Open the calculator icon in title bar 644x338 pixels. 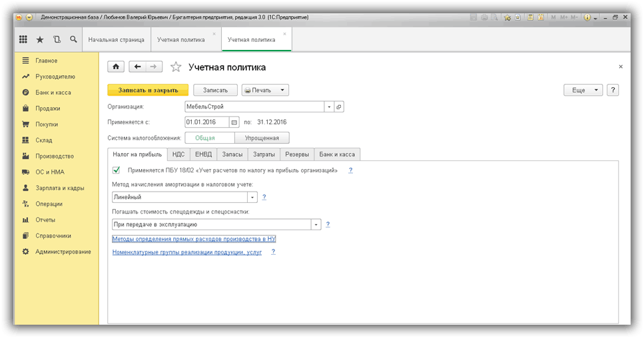coord(530,17)
